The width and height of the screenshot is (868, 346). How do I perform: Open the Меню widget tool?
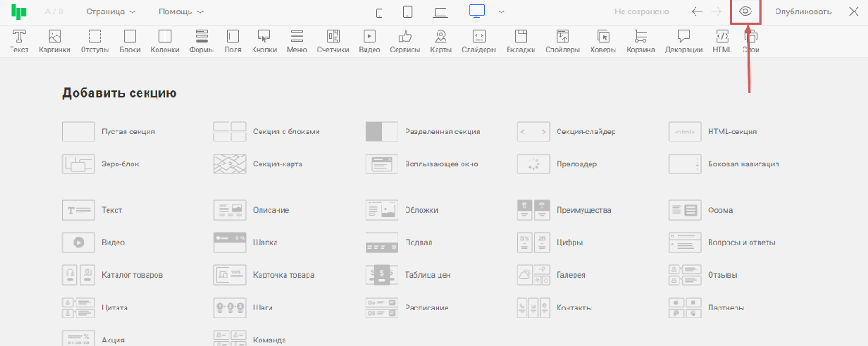coord(297,42)
